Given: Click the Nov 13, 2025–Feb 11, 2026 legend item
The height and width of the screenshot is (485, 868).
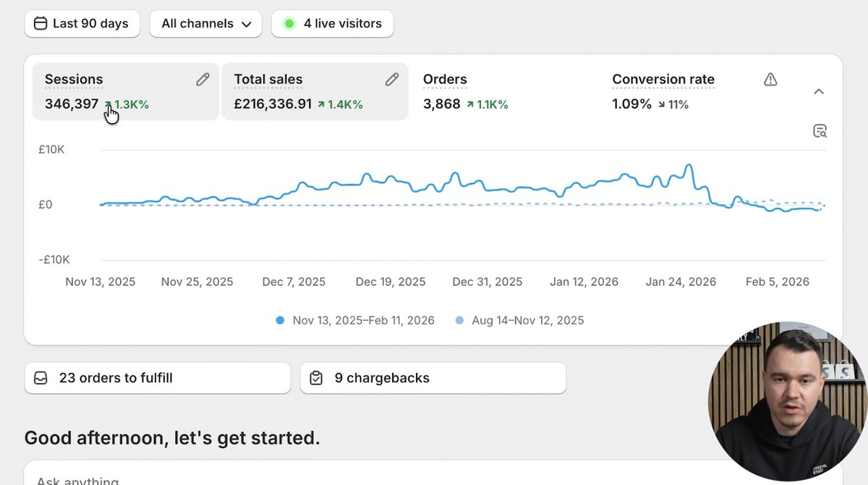Looking at the screenshot, I should (355, 320).
